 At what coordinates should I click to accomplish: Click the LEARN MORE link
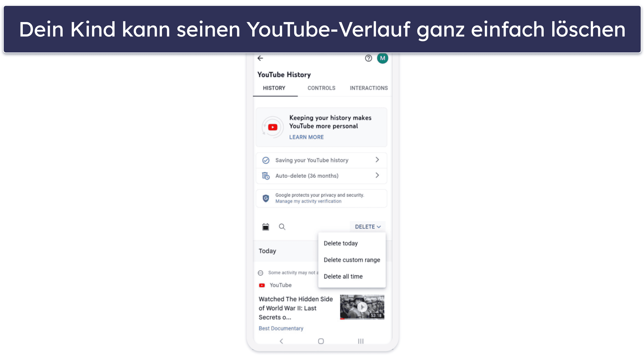coord(306,137)
